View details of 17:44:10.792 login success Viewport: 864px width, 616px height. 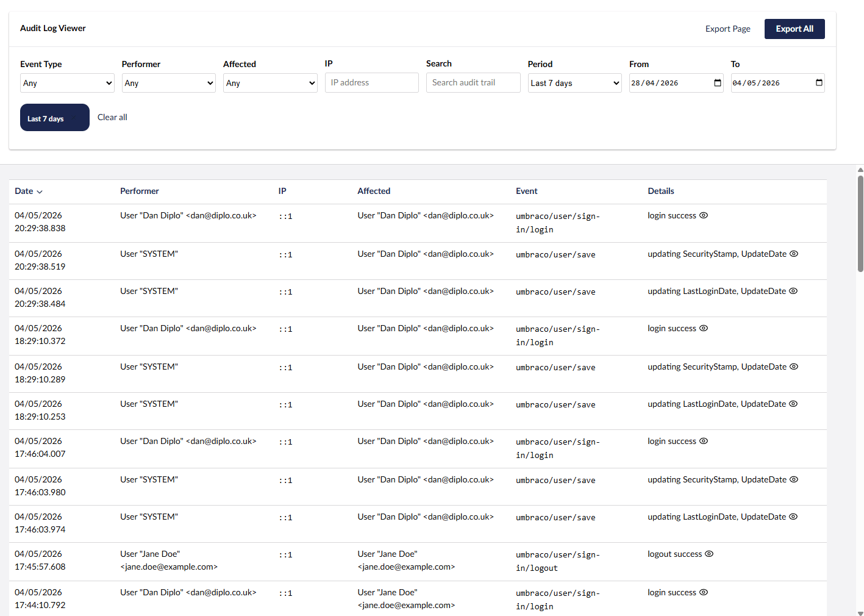click(703, 592)
